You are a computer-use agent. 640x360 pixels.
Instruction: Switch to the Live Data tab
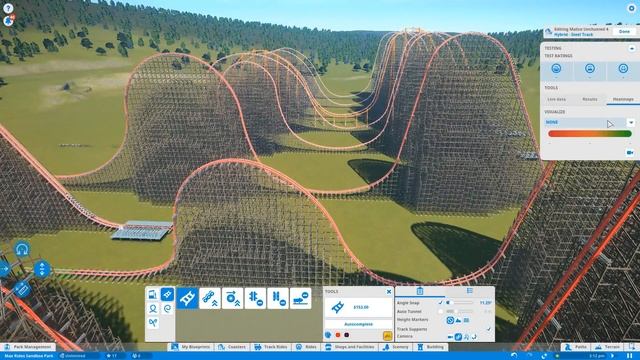(x=556, y=99)
